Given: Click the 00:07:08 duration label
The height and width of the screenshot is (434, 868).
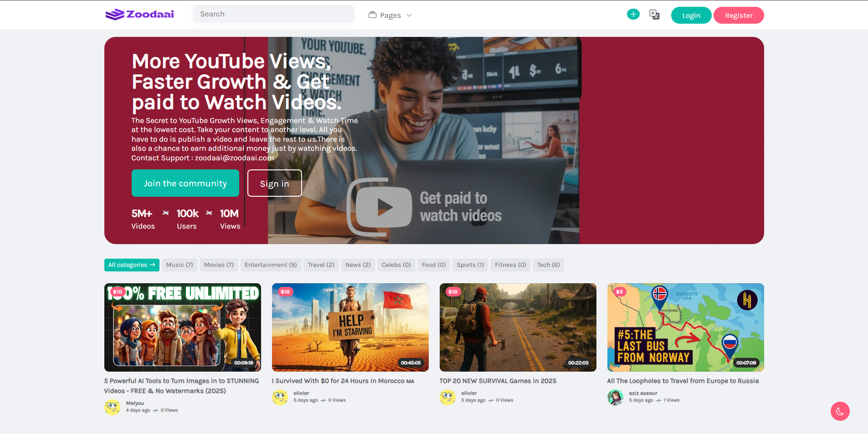Looking at the screenshot, I should pos(746,363).
